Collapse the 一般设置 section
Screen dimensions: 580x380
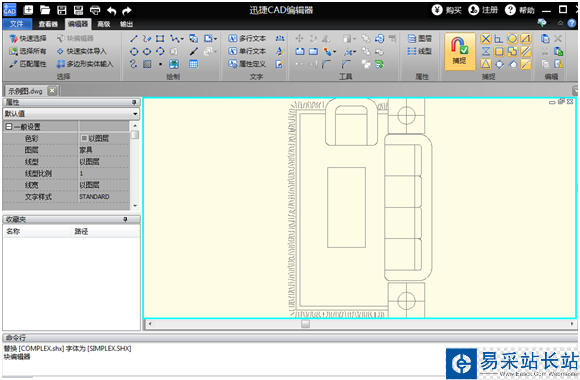pos(9,127)
